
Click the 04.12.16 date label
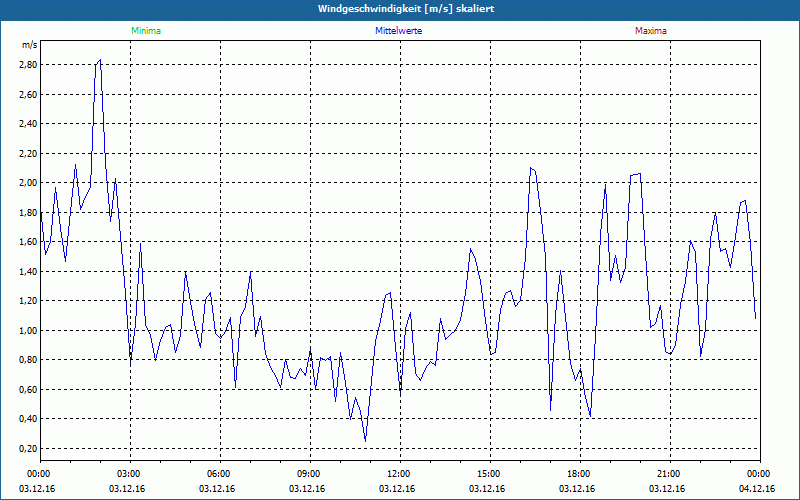tap(757, 489)
